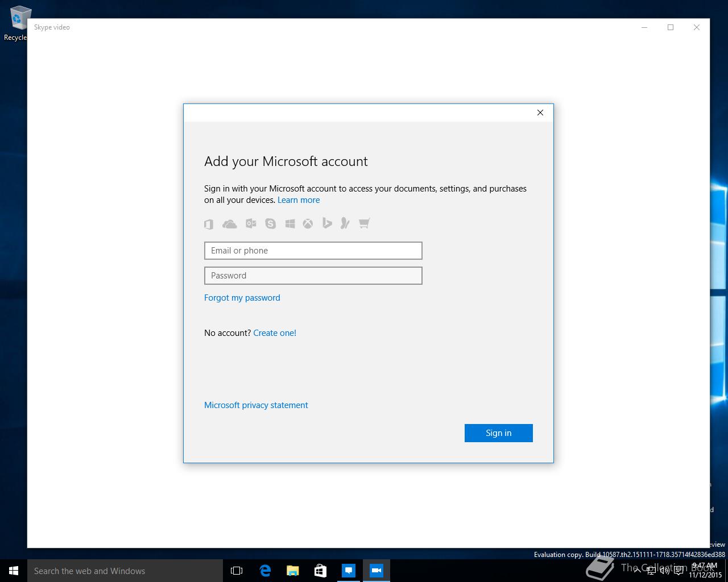Click the volume speaker tray icon
The height and width of the screenshot is (582, 728).
point(665,571)
